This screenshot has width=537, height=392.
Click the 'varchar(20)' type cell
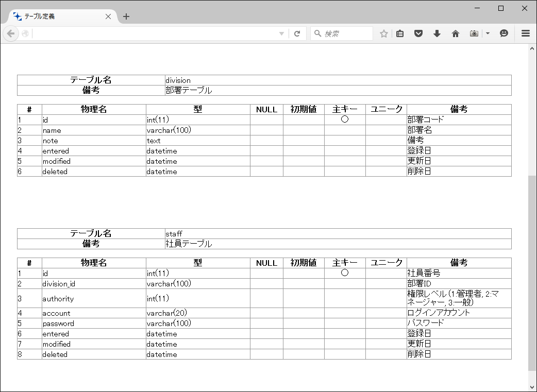198,313
